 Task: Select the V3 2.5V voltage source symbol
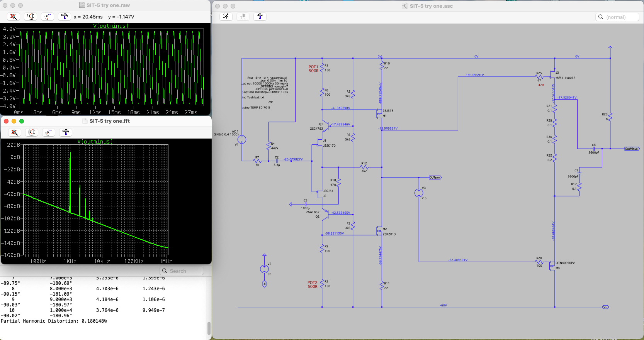(419, 193)
